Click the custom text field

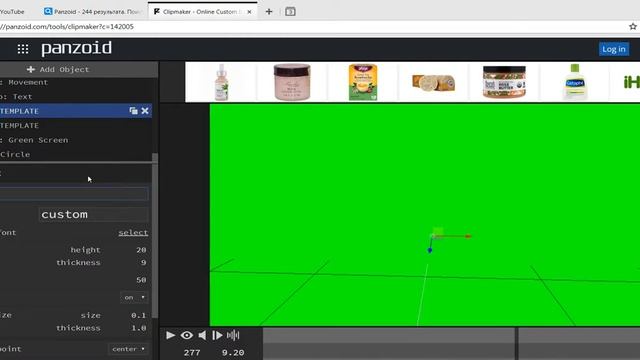coord(94,214)
